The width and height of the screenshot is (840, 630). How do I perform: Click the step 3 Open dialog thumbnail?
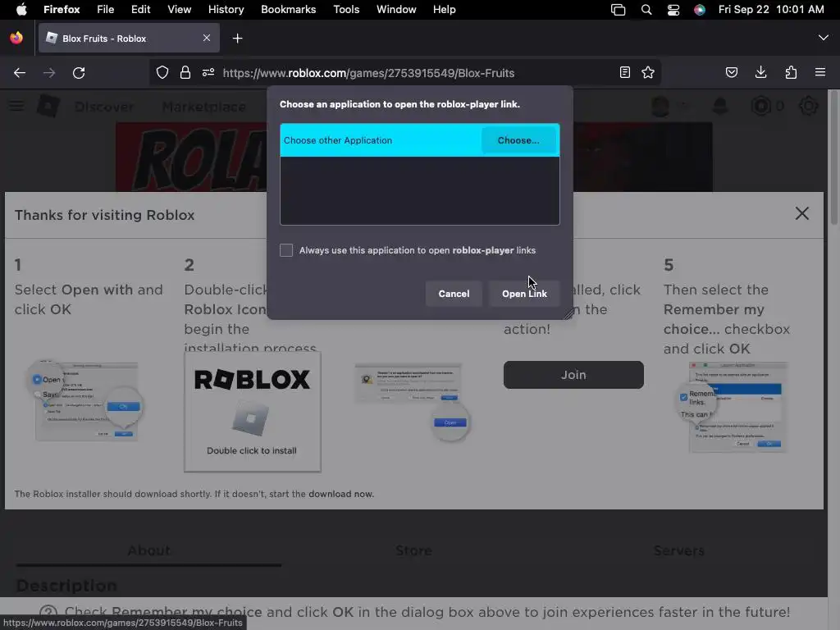(413, 402)
